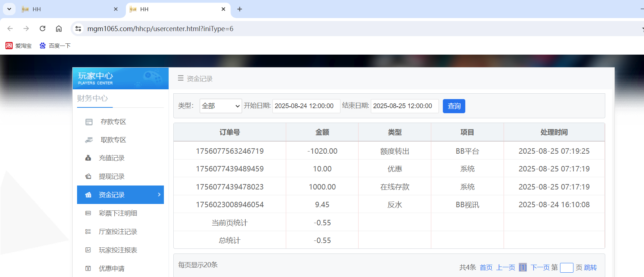Click the 彩票下注明细 icon

88,213
